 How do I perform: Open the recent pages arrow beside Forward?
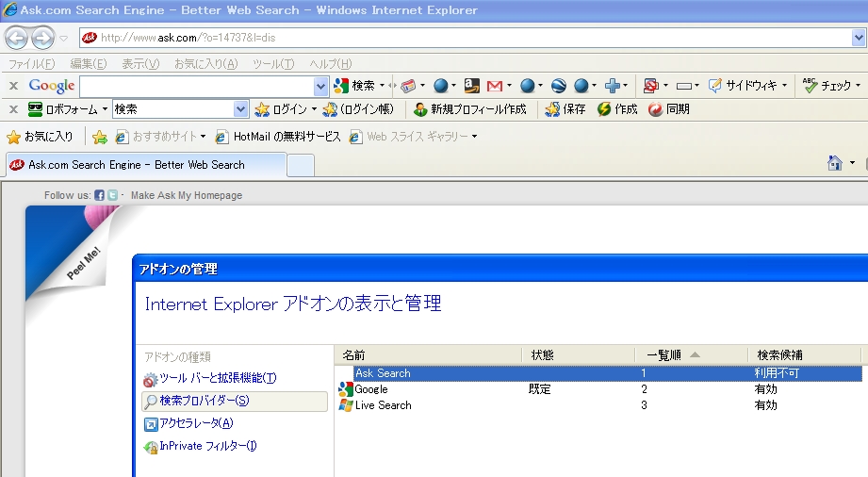click(64, 39)
